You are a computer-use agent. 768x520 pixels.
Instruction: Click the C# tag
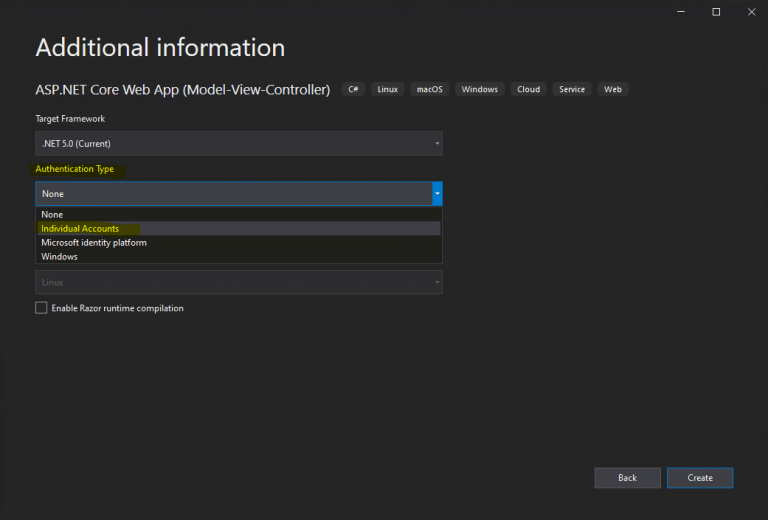pos(353,89)
